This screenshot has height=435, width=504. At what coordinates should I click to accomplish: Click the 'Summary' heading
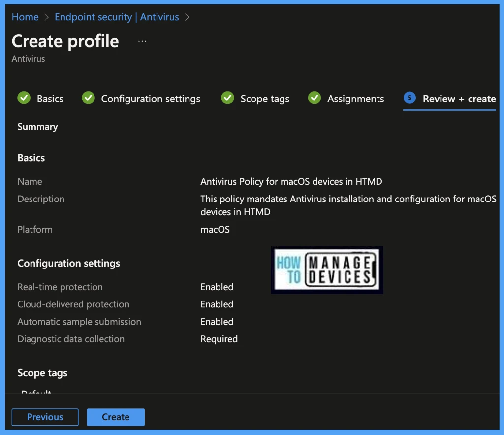[37, 127]
